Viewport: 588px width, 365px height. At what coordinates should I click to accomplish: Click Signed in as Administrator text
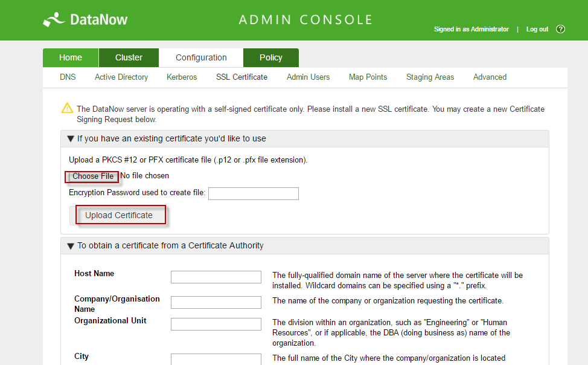point(471,29)
